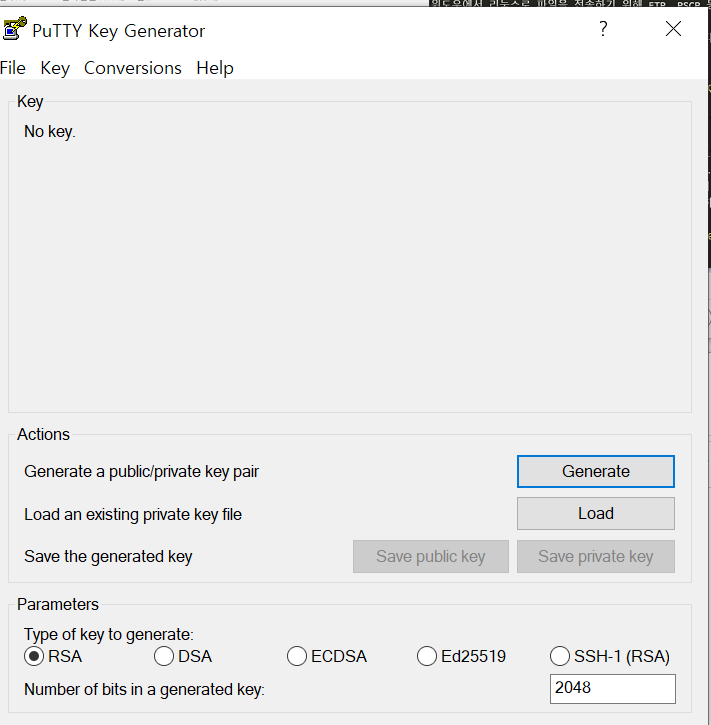
Task: Click the Save private key button
Action: coord(595,557)
